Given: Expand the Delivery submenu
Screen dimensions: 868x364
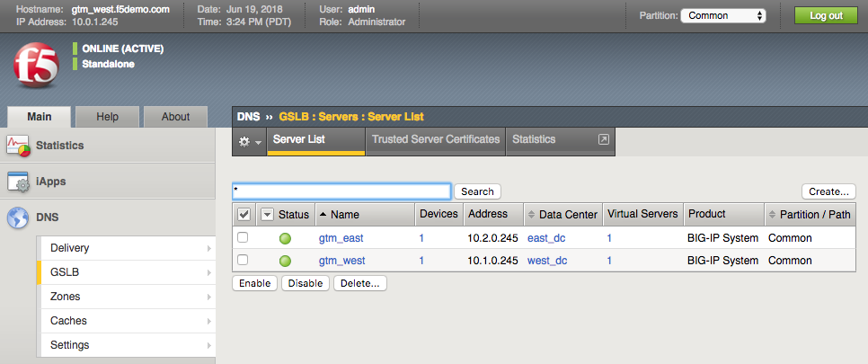Looking at the screenshot, I should point(209,248).
